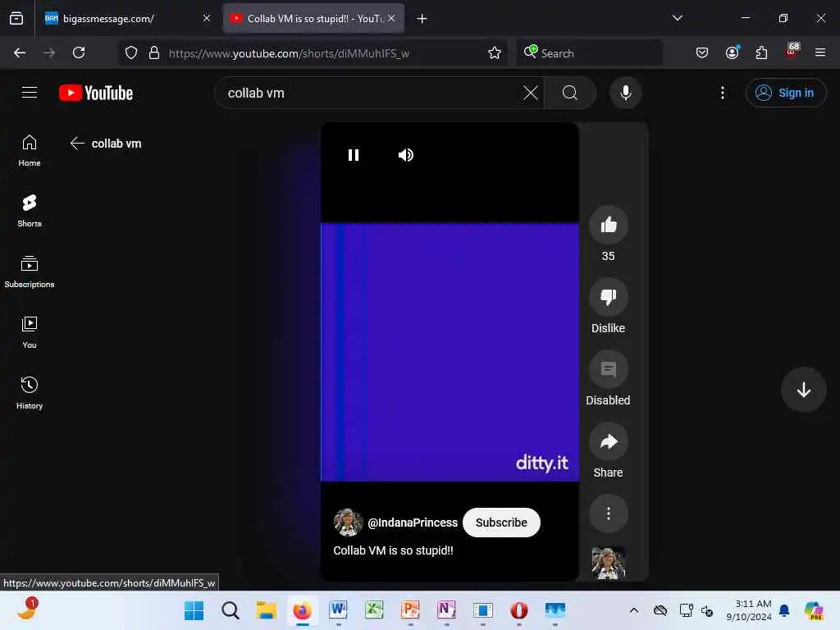
Task: Open the @IndanaPrincess channel link
Action: (x=413, y=523)
